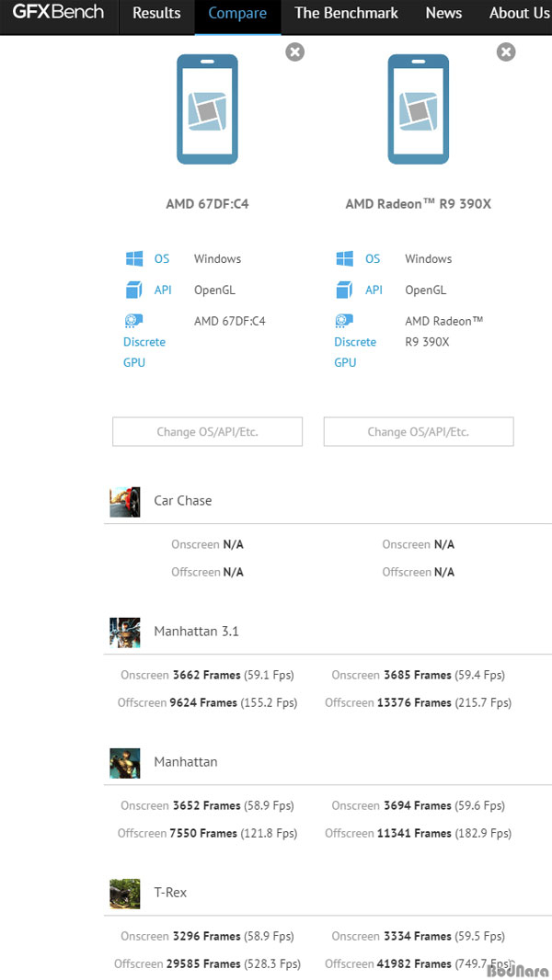Image resolution: width=552 pixels, height=980 pixels.
Task: Select Manhattan offscreen 11341 Frames result
Action: pos(419,833)
